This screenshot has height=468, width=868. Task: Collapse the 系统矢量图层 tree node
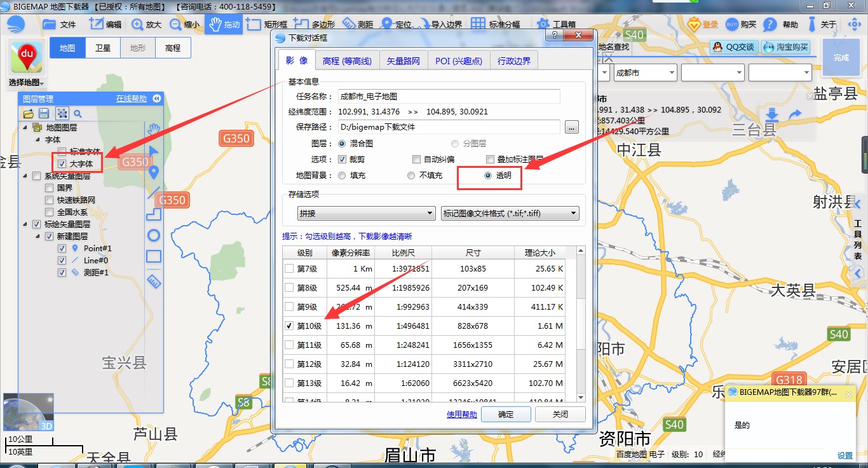(25, 176)
